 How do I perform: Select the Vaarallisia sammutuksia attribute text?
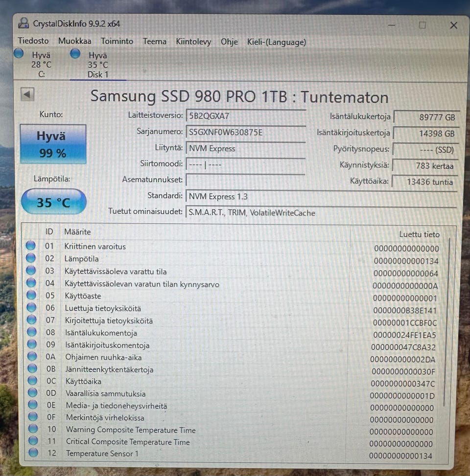(x=106, y=394)
